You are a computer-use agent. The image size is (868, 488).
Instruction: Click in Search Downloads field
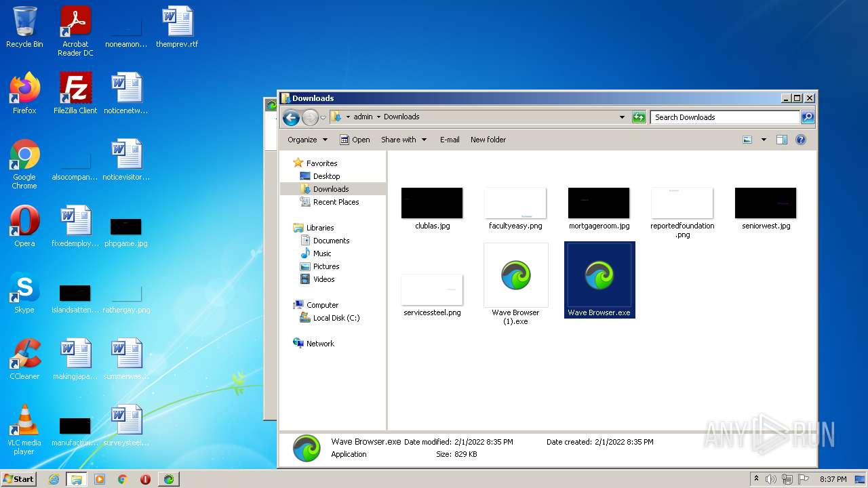point(725,117)
